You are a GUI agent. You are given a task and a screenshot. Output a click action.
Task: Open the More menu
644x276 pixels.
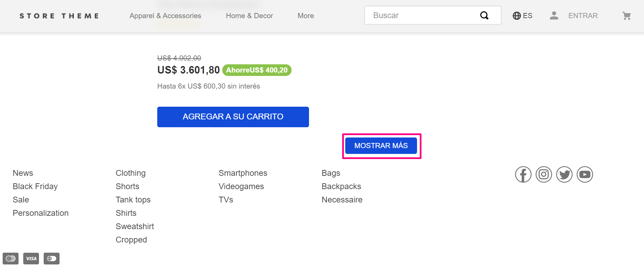coord(306,16)
